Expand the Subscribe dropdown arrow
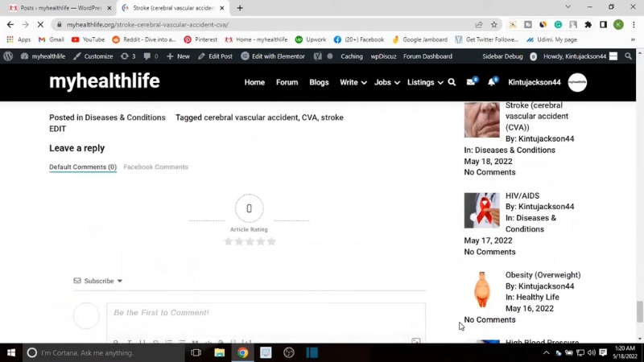This screenshot has height=362, width=644. pyautogui.click(x=119, y=281)
